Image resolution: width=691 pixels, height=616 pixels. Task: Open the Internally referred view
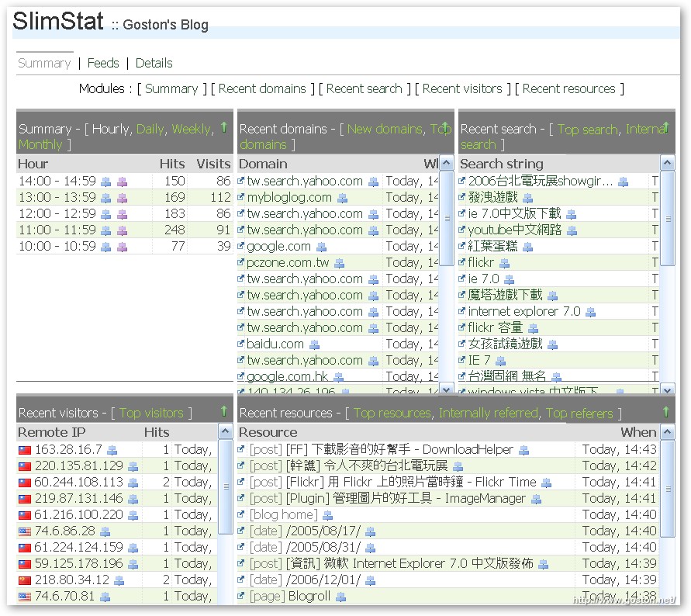(489, 413)
